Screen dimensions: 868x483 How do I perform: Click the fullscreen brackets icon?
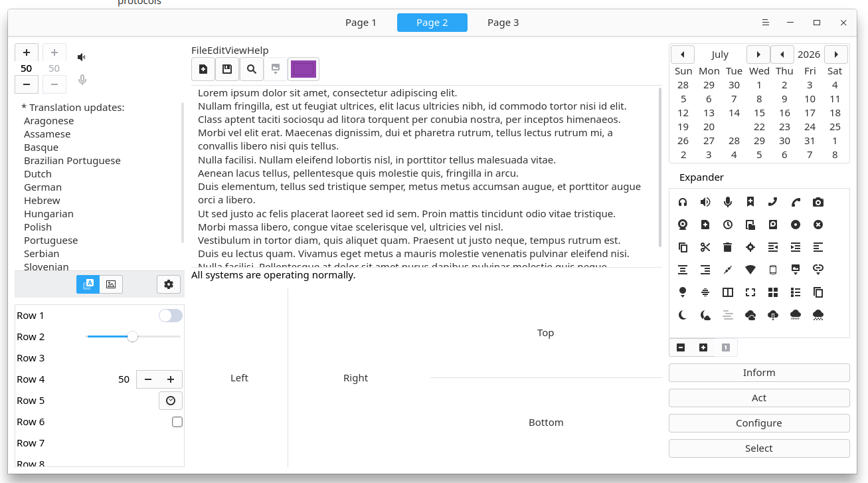pos(750,292)
